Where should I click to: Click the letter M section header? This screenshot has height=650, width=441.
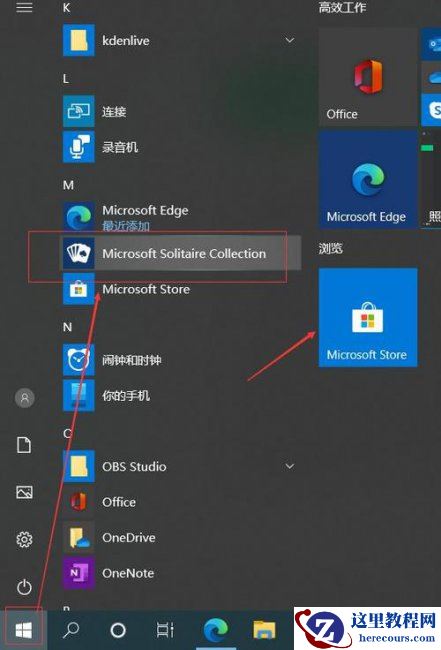tap(68, 185)
